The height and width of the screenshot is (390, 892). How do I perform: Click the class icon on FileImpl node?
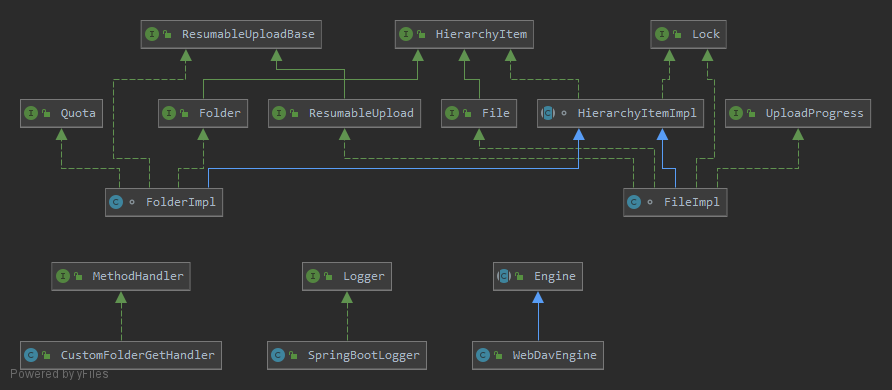(634, 202)
